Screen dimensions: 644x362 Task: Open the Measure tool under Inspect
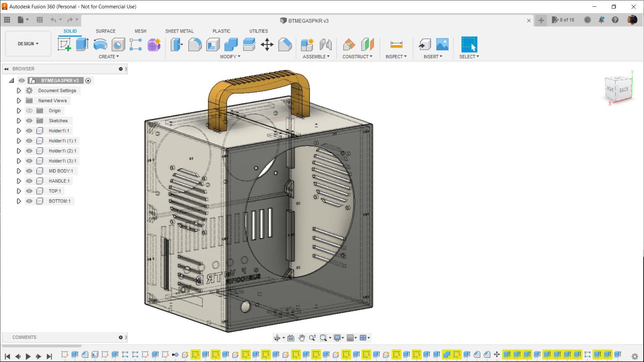(x=396, y=45)
